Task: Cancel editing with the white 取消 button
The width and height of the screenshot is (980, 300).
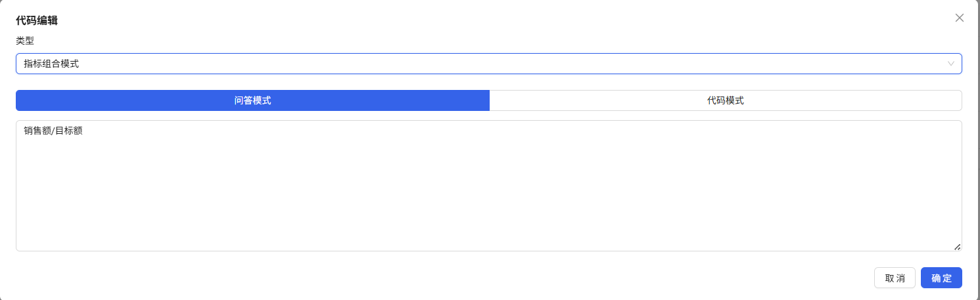Action: tap(895, 278)
